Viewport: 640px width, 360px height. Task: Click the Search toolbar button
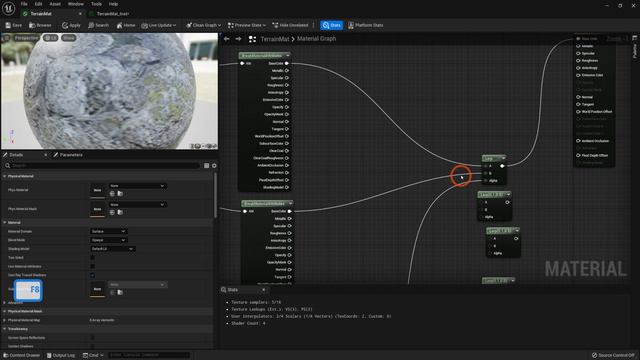(98, 25)
